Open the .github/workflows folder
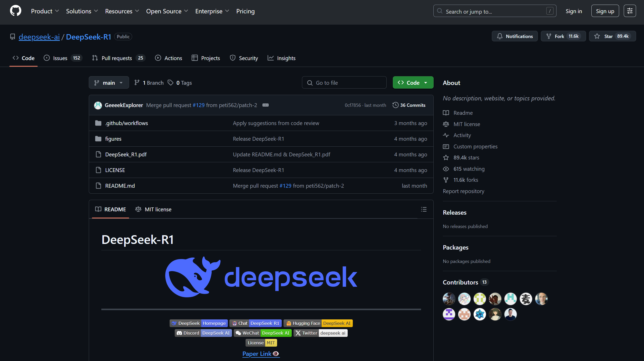 click(x=126, y=123)
